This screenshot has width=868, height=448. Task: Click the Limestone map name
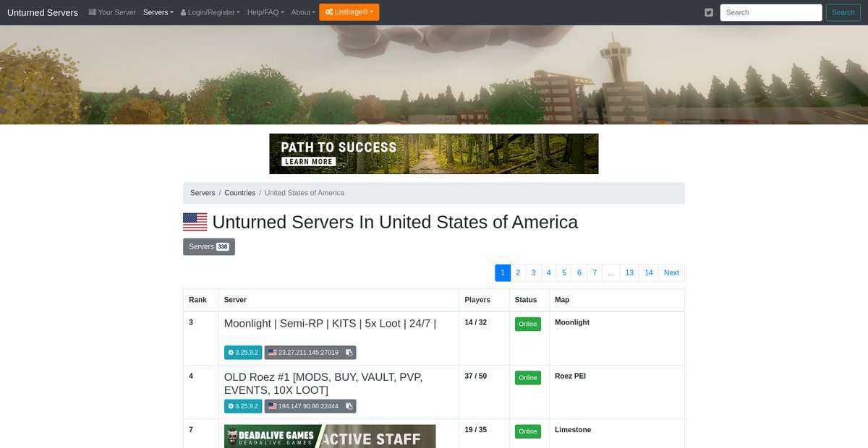point(573,429)
